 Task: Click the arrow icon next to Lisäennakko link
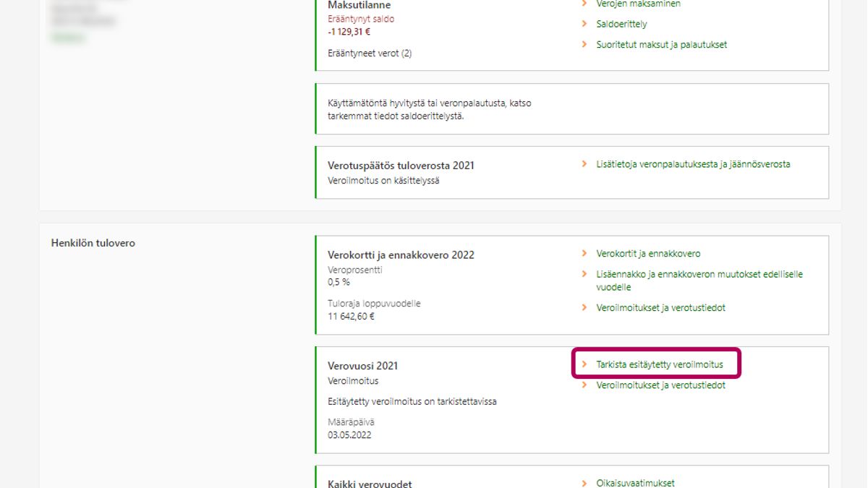click(x=584, y=274)
